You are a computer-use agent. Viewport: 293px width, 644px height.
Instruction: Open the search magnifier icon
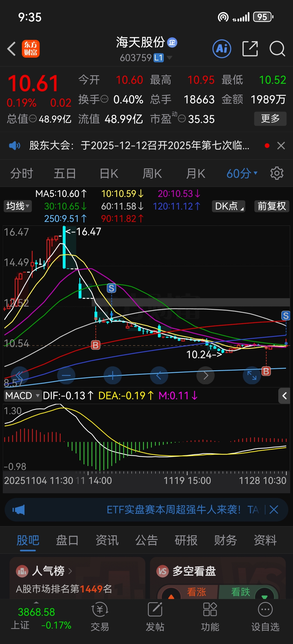pyautogui.click(x=277, y=49)
